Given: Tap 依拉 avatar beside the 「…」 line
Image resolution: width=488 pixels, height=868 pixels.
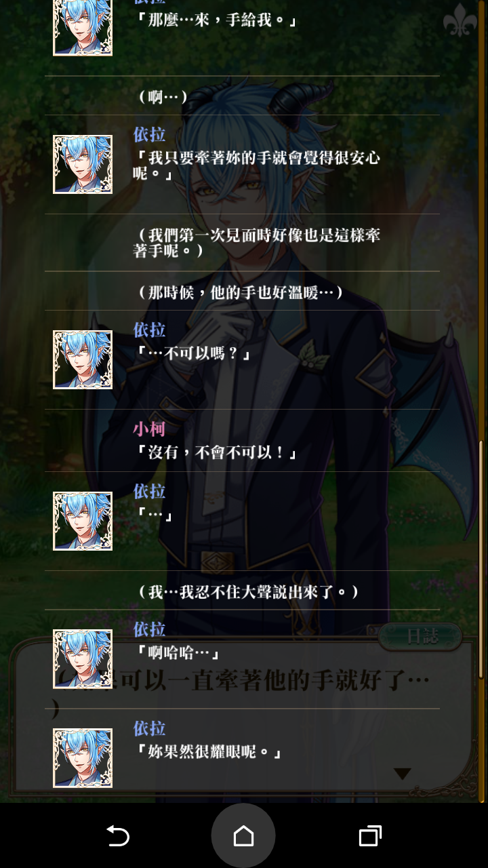Looking at the screenshot, I should coord(83,521).
